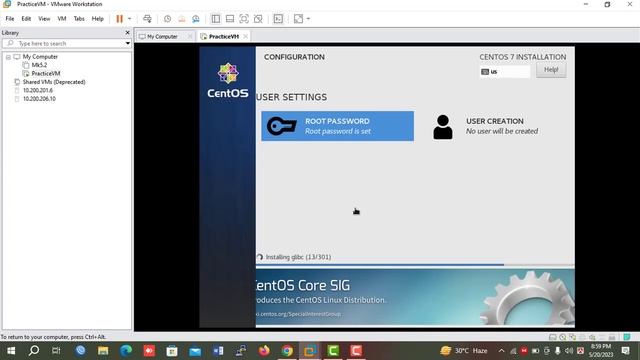Toggle the thumbnail bar view

pos(230,19)
